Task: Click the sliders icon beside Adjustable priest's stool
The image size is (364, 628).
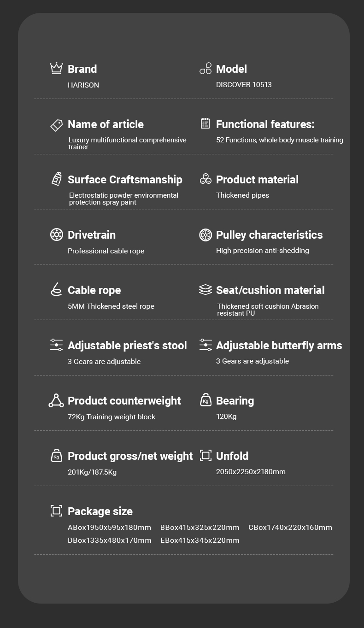Action: click(56, 345)
